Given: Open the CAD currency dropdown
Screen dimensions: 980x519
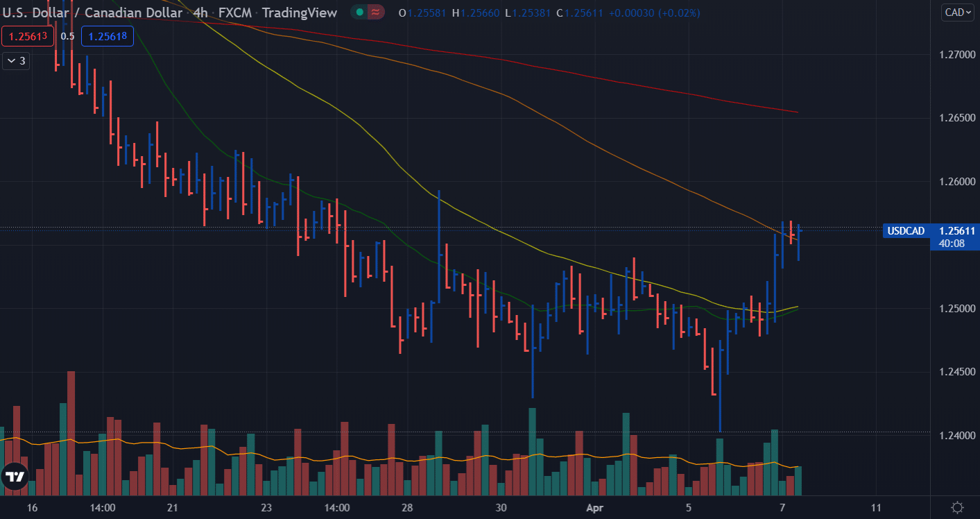Looking at the screenshot, I should 958,12.
